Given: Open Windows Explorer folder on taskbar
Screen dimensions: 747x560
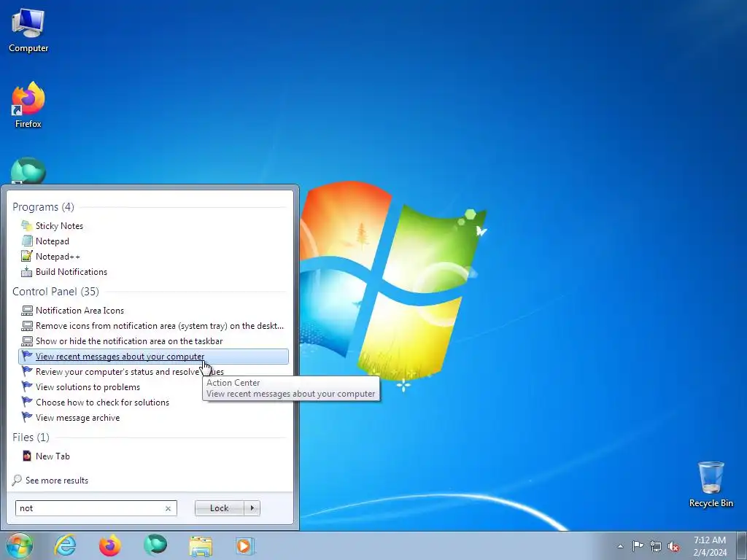Looking at the screenshot, I should pyautogui.click(x=201, y=546).
